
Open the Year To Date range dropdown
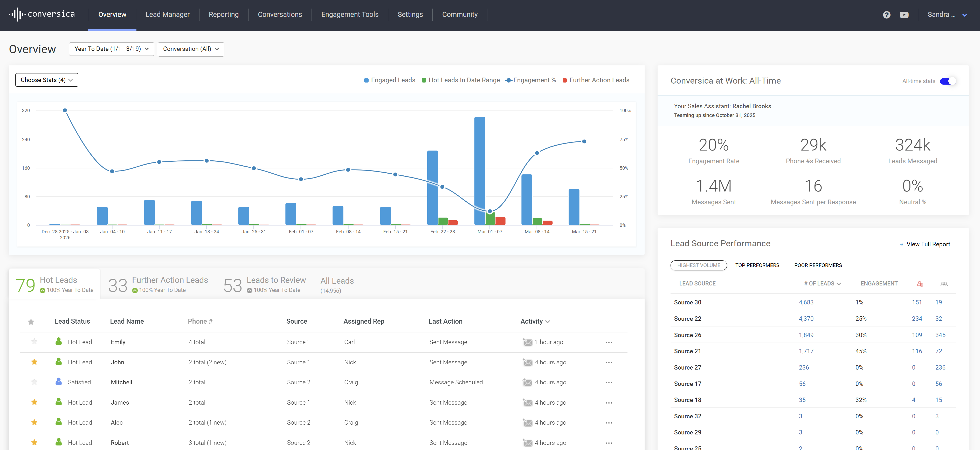[x=111, y=49]
